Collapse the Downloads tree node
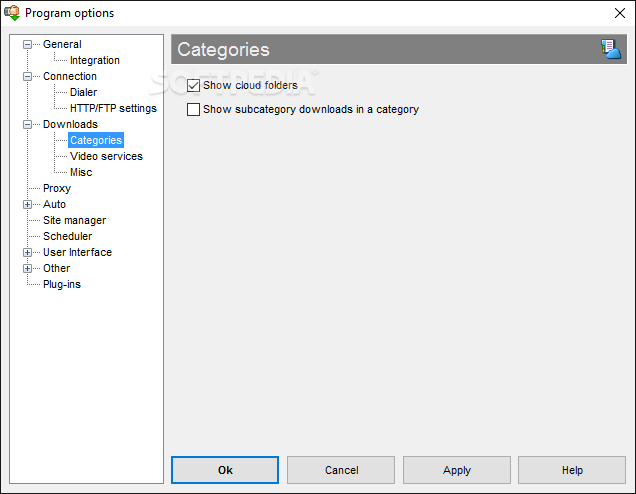 (27, 124)
